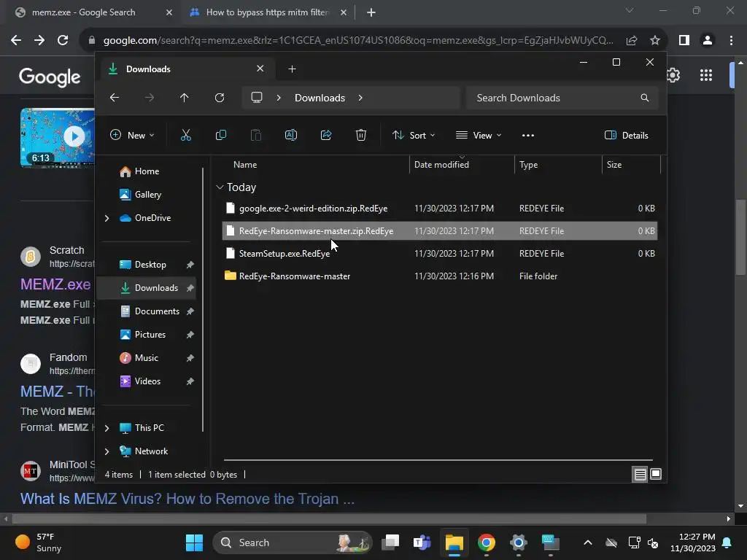This screenshot has width=747, height=560.
Task: Click chevron after Downloads in address bar
Action: click(360, 98)
